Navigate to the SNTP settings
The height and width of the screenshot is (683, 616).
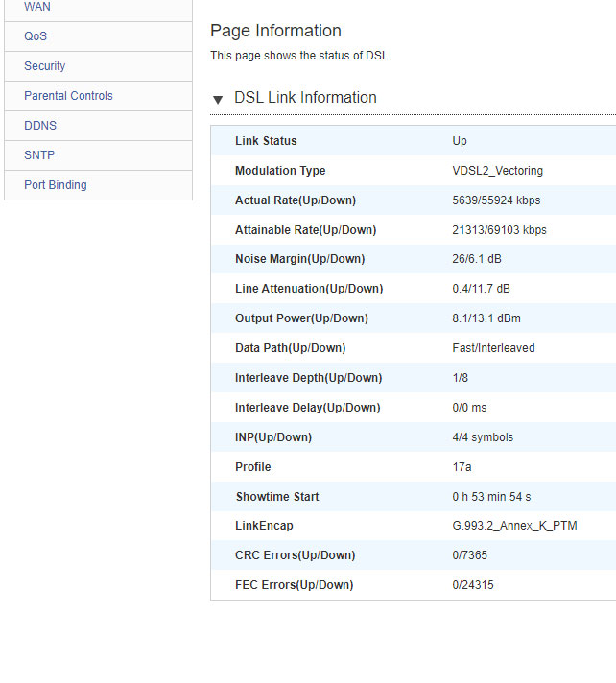tap(39, 155)
